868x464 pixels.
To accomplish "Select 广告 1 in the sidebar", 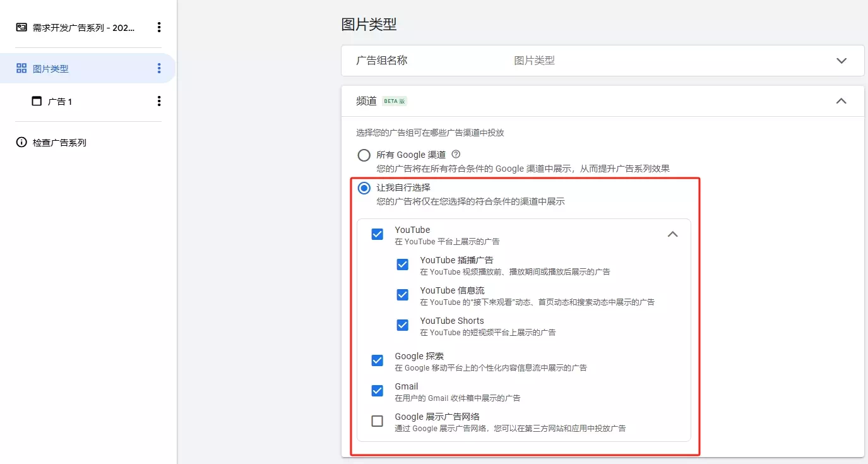I will pos(60,102).
